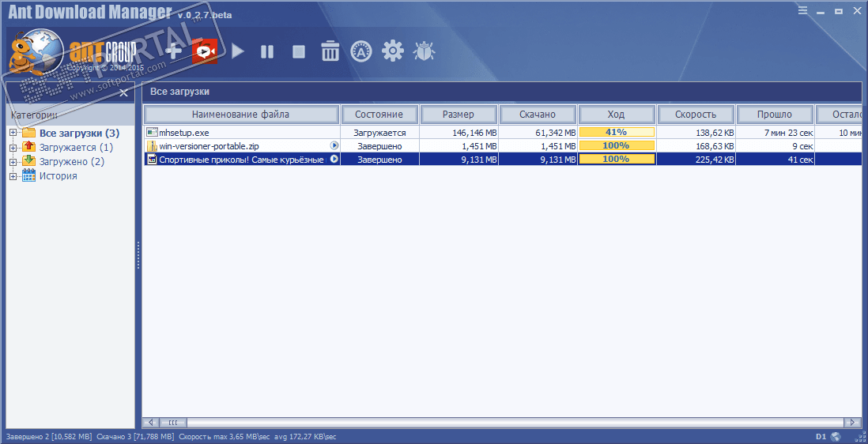Click the История calendar icon
Viewport: 868px width, 444px height.
click(x=28, y=175)
